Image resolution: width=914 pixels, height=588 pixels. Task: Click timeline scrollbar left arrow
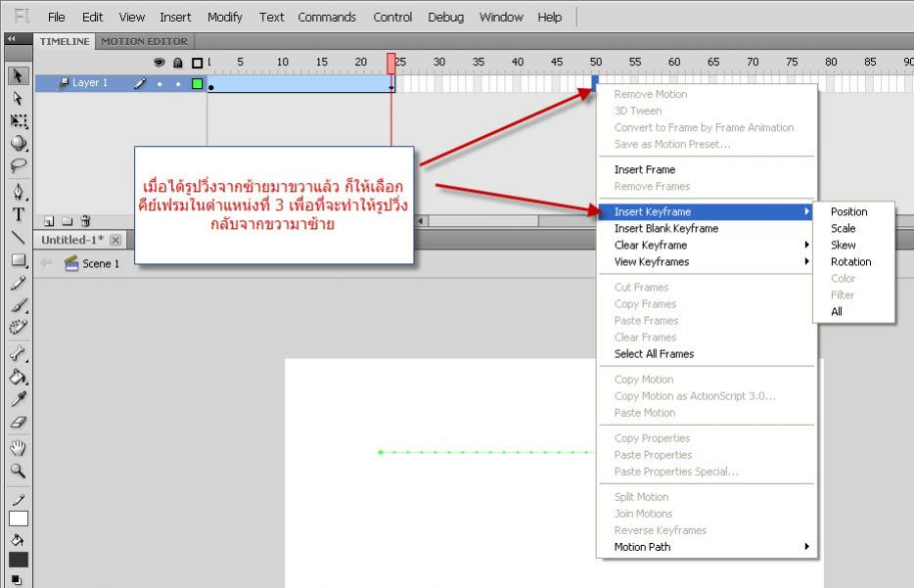pos(420,221)
